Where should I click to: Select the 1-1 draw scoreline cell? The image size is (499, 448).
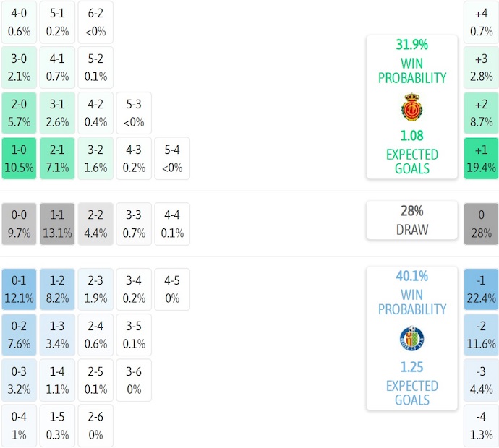[x=57, y=224]
